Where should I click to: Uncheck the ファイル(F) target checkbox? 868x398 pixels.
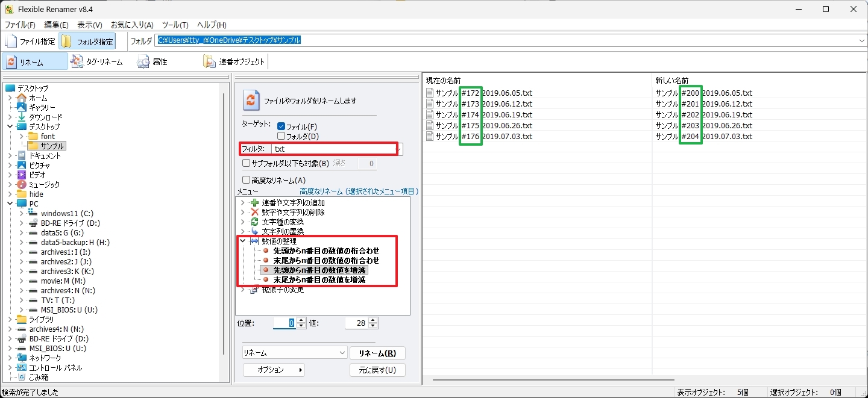pos(281,126)
